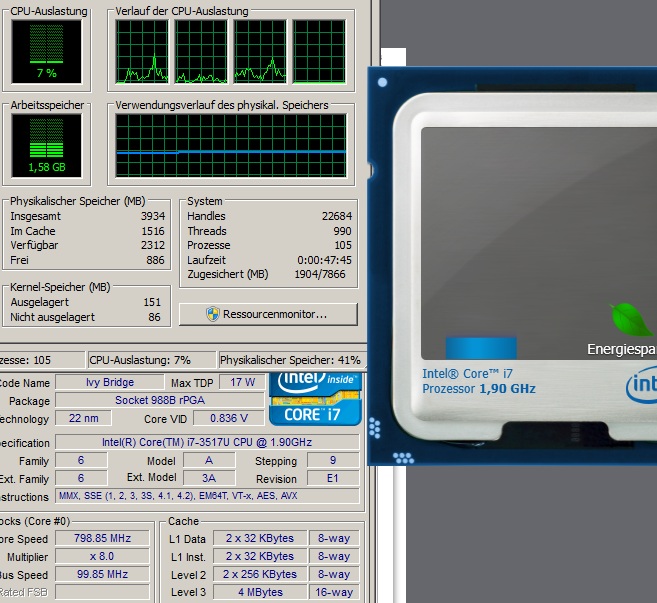Screen dimensions: 657x603
Task: Click the Intel logo on the processor gadget
Action: [x=642, y=385]
